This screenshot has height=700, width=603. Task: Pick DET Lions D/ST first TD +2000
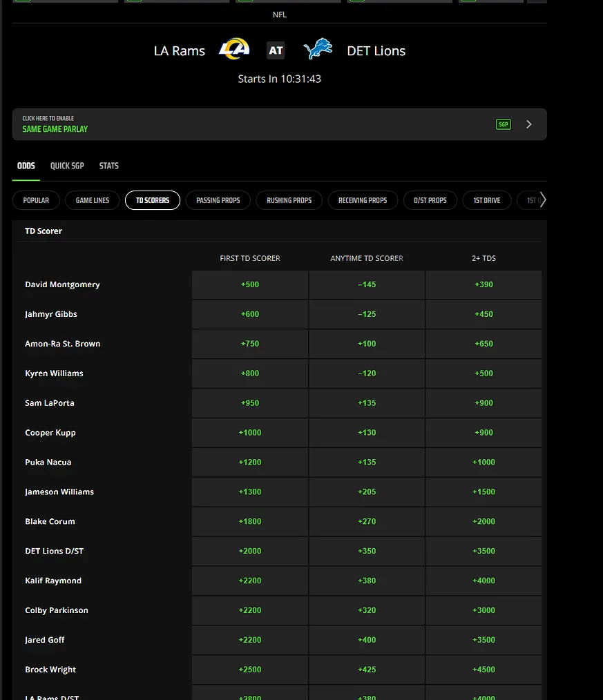(250, 552)
